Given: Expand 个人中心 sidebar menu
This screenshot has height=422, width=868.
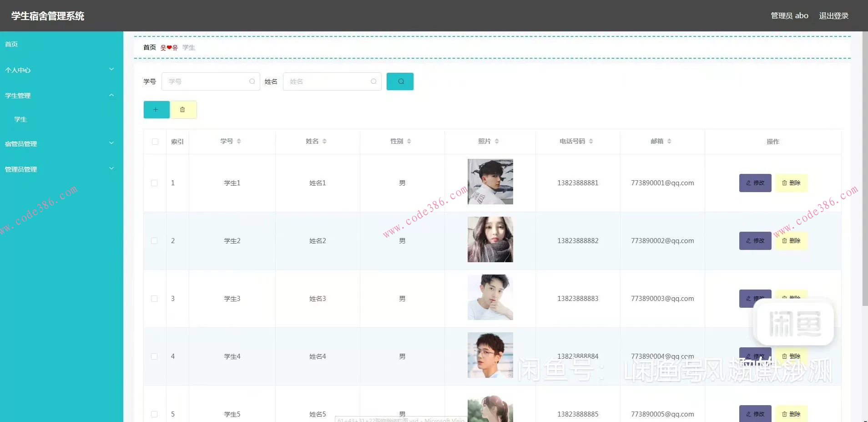Looking at the screenshot, I should pyautogui.click(x=61, y=70).
